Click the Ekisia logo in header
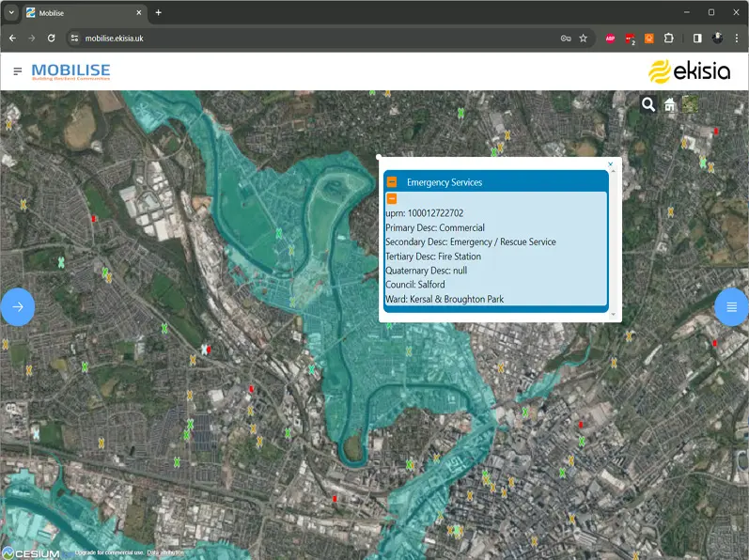The width and height of the screenshot is (749, 560). [689, 71]
